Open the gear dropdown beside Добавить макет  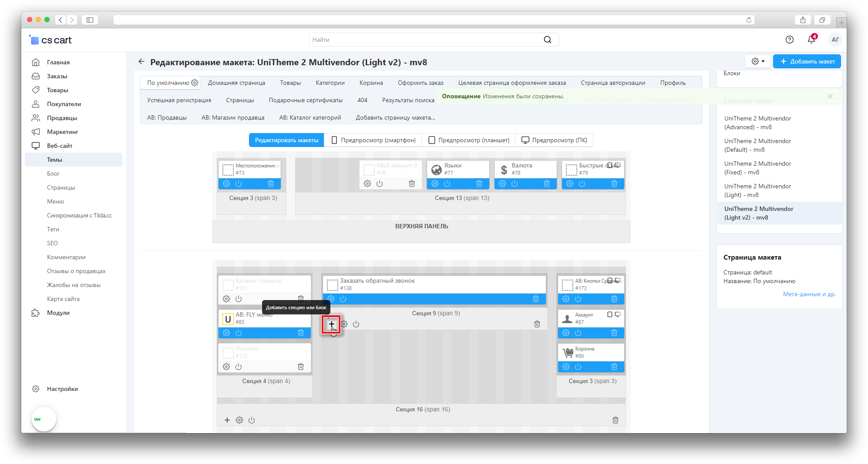coord(757,61)
